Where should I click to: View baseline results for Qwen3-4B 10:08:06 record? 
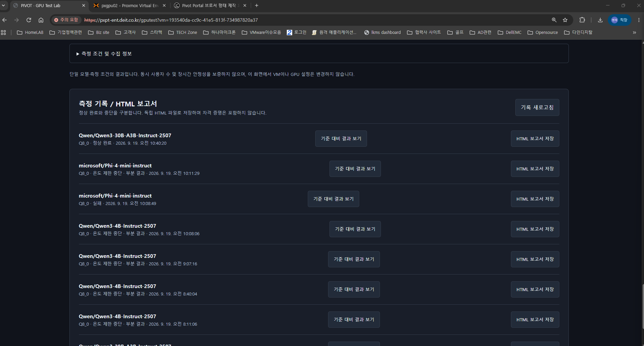click(355, 229)
